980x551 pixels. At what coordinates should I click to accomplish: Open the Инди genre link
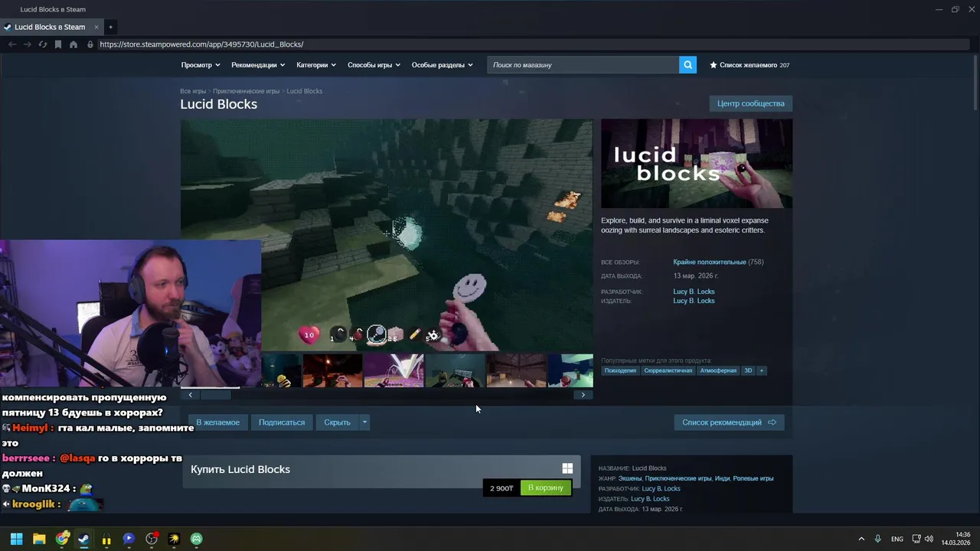(x=722, y=478)
